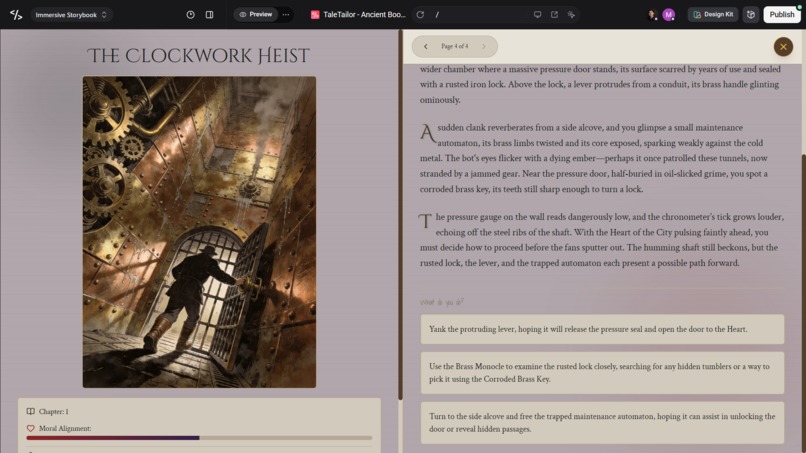This screenshot has height=453, width=806.
Task: Click the paragraph starting 'The pressure gauge'
Action: 602,240
